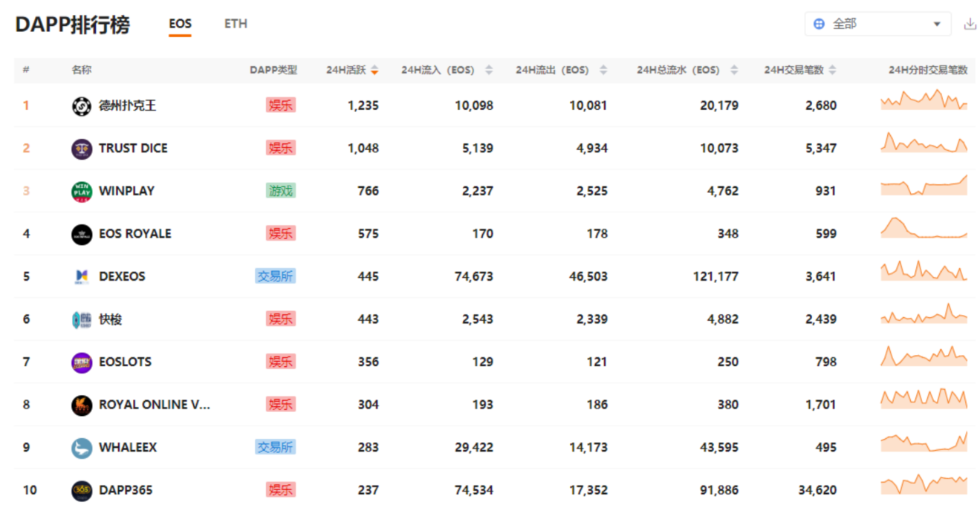Screen dimensions: 980x505
Task: View the TRUST DICE 24H transaction sparkline
Action: coord(924,143)
